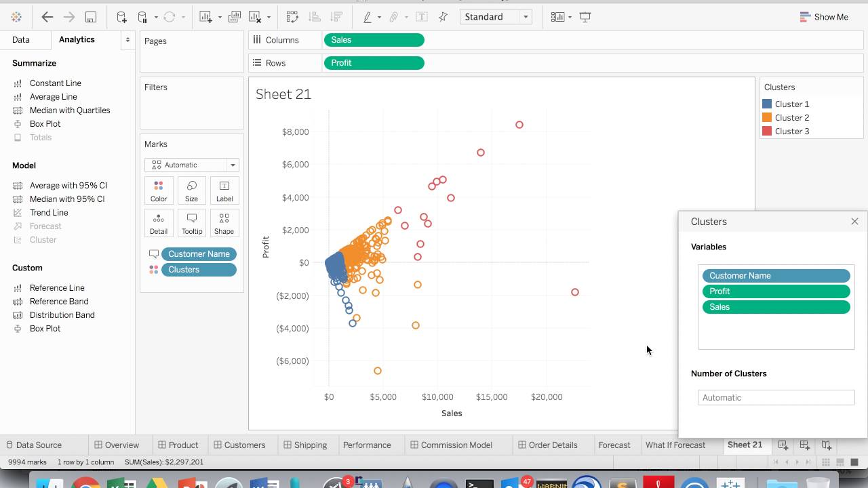Select the Analytics pane tab
Viewport: 868px width, 488px height.
[77, 39]
